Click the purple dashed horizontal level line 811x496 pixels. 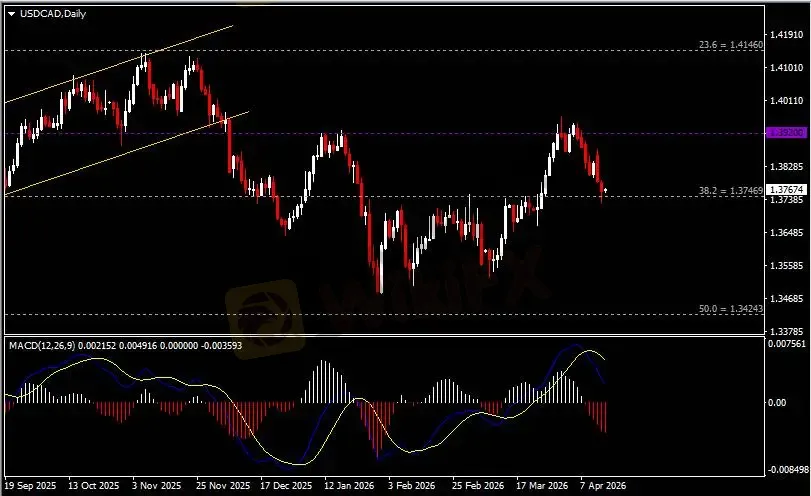[x=450, y=132]
